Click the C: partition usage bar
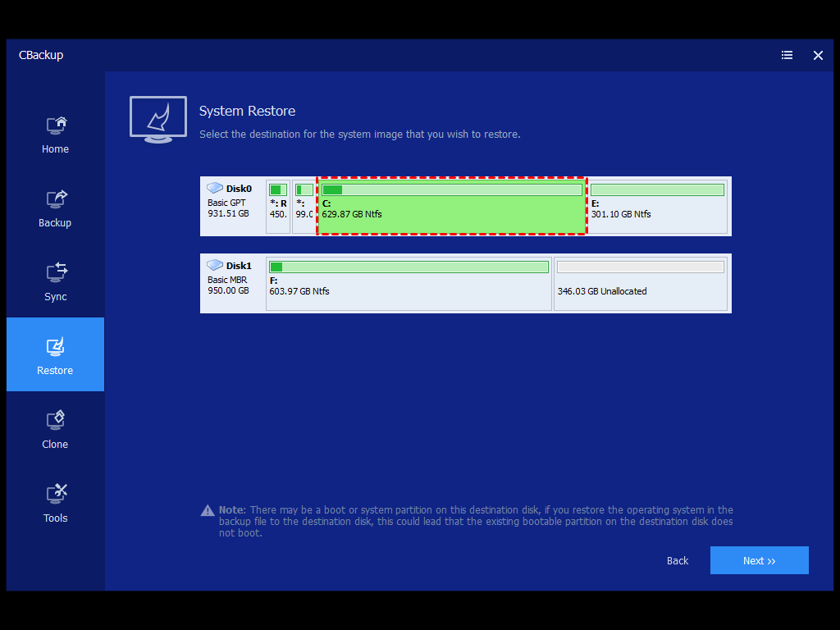This screenshot has height=630, width=840. (451, 190)
